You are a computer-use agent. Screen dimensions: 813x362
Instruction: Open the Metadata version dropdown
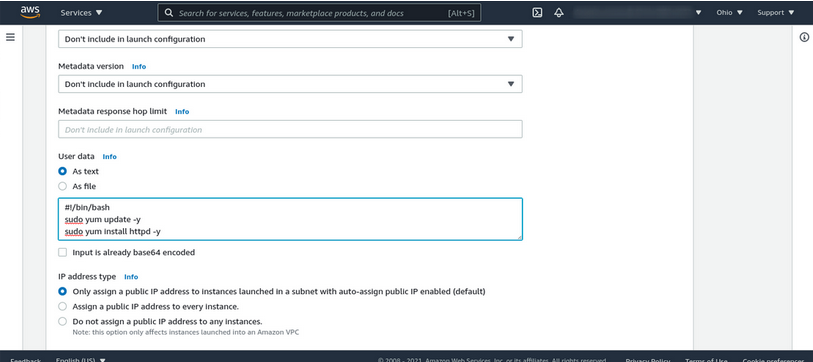click(x=290, y=84)
